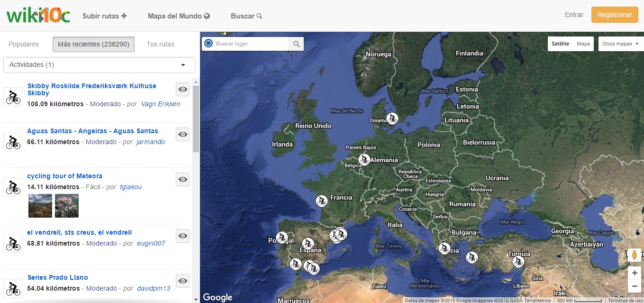644x303 pixels.
Task: Toggle eye icon for cycling tour of Meteora
Action: pos(182,179)
